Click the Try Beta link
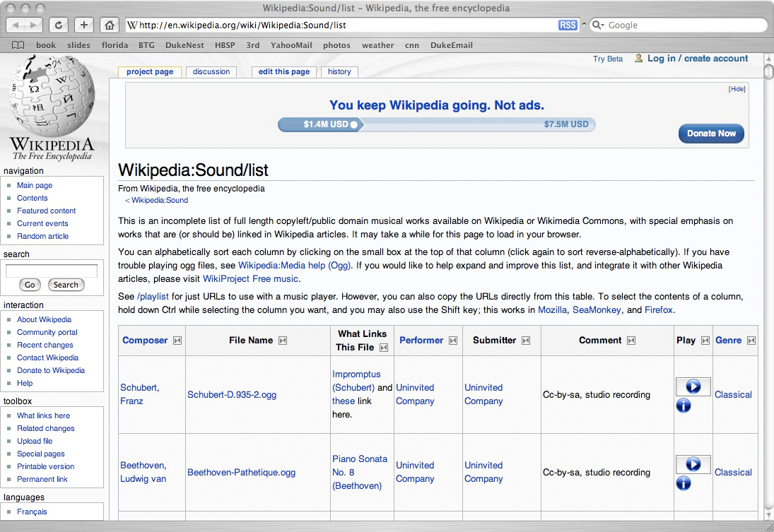The height and width of the screenshot is (532, 774). (x=608, y=59)
